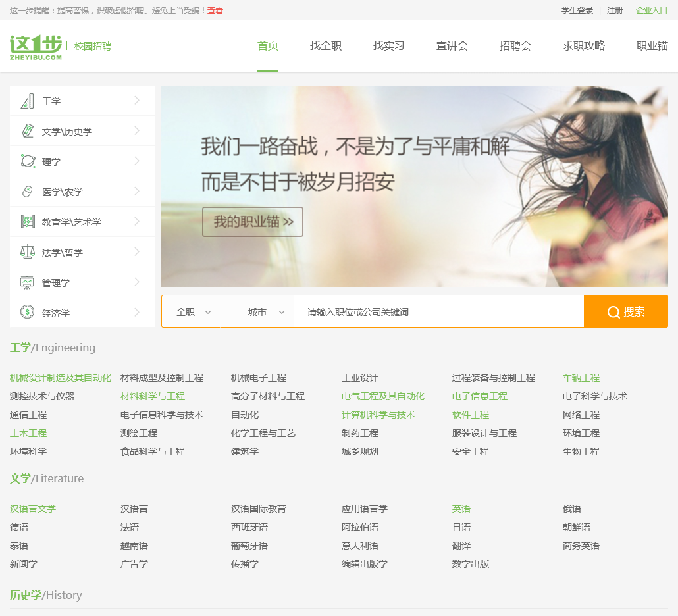Click the 经济学 dollar coin icon
The image size is (678, 616).
point(27,312)
